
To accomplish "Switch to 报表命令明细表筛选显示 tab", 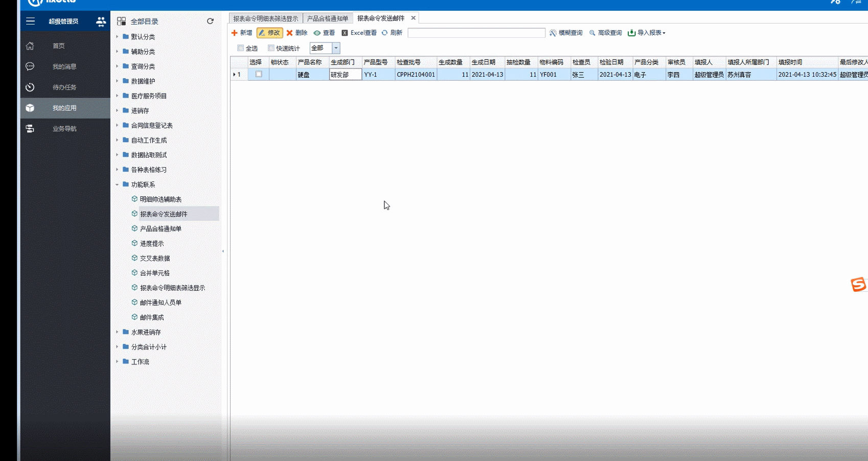I will (x=266, y=18).
